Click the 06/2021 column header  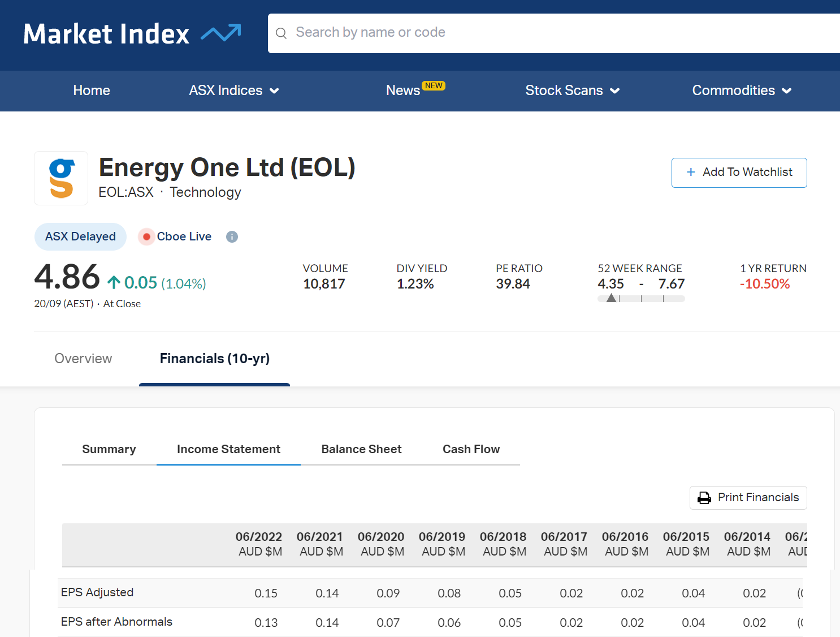pos(321,544)
